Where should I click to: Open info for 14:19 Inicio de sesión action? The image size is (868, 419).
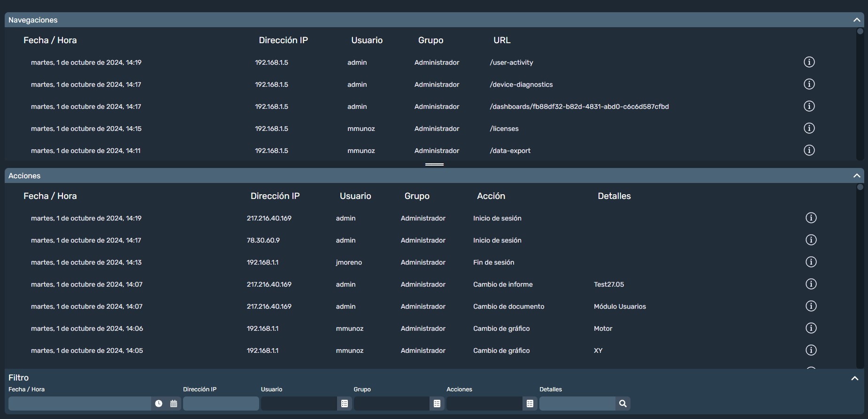811,218
